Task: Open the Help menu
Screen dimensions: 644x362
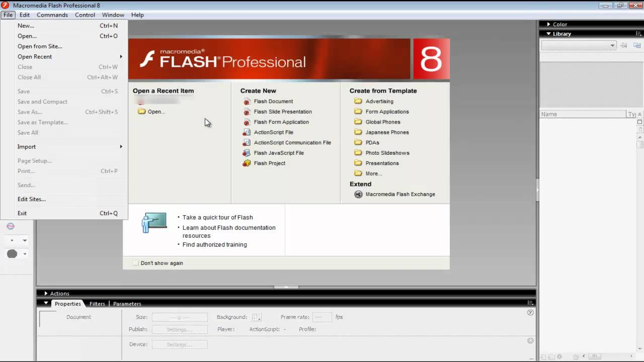Action: point(137,15)
